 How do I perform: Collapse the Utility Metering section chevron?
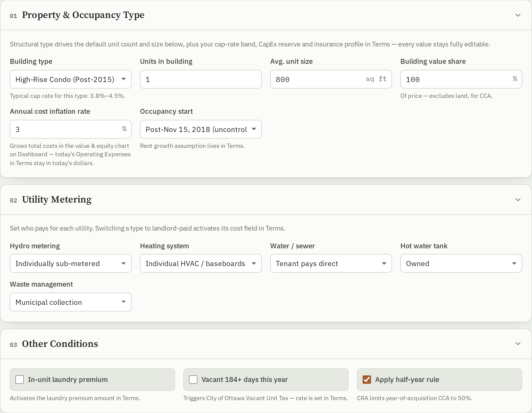(518, 200)
